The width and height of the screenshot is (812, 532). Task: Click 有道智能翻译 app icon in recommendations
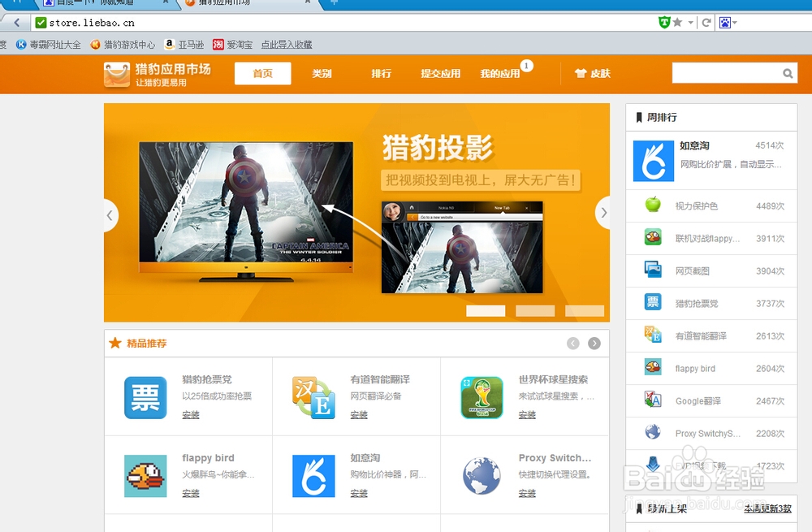(313, 398)
